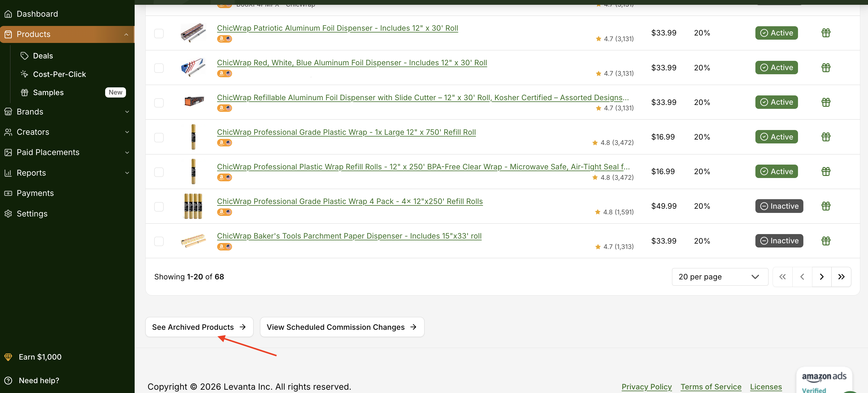The height and width of the screenshot is (393, 868).
Task: Click Active status badge for Refillable Foil Dispenser
Action: (776, 102)
